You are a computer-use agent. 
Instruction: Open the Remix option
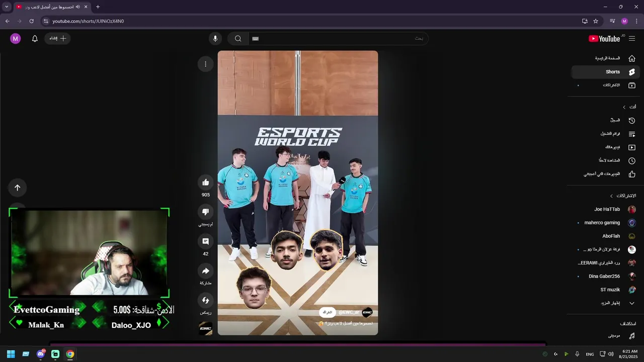[x=205, y=301]
